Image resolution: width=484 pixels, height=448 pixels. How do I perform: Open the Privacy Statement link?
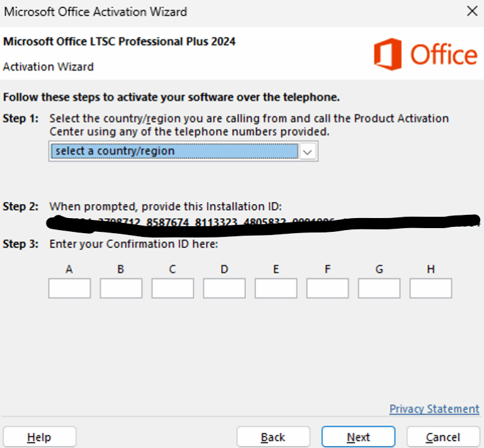pyautogui.click(x=434, y=409)
